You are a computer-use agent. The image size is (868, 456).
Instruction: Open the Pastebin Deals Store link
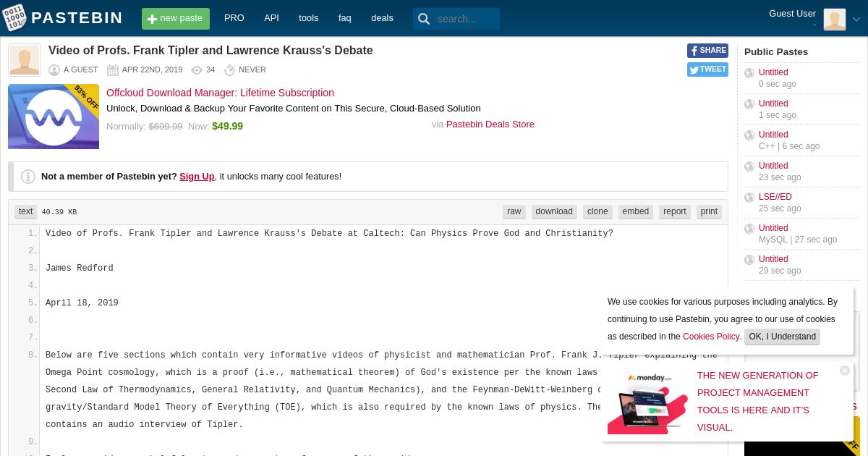(490, 124)
